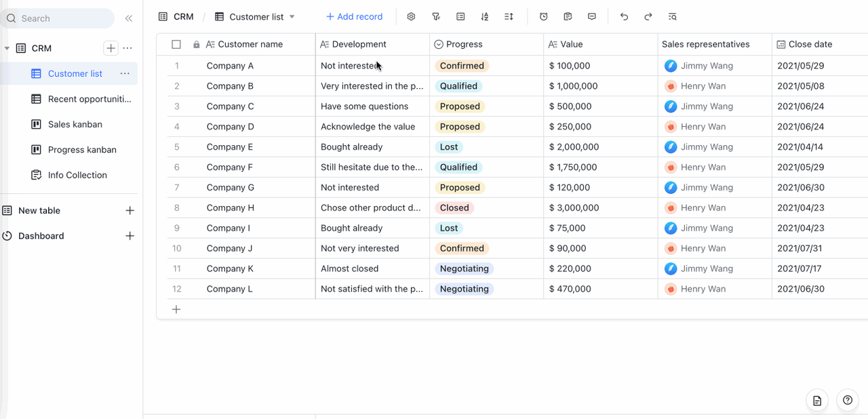
Task: Select Info Collection in sidebar
Action: 77,175
